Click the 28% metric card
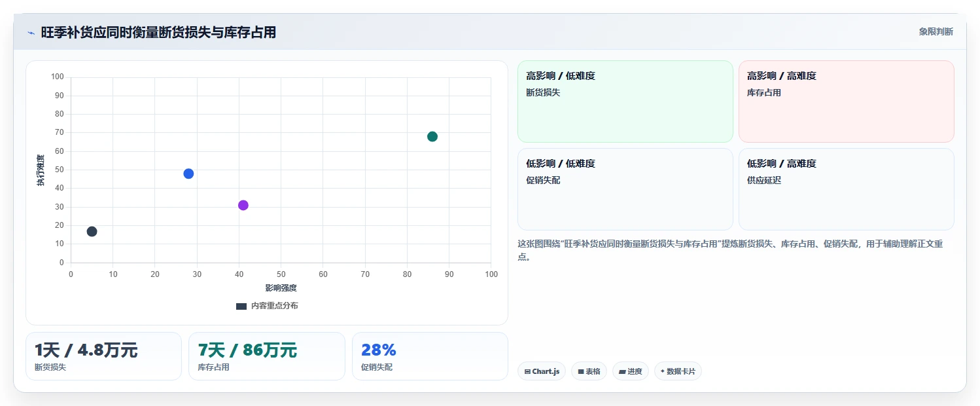Image resolution: width=980 pixels, height=406 pixels. (x=430, y=356)
